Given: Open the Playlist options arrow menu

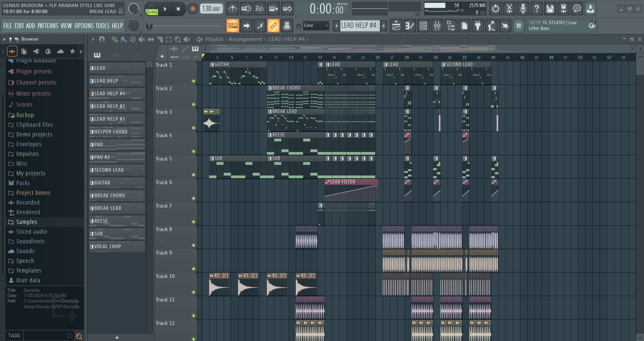Looking at the screenshot, I should click(93, 39).
